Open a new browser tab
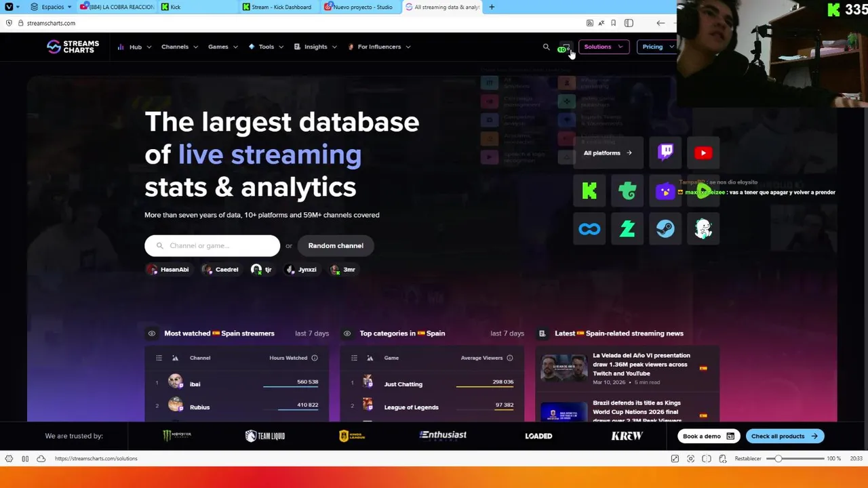868x488 pixels. coord(492,7)
